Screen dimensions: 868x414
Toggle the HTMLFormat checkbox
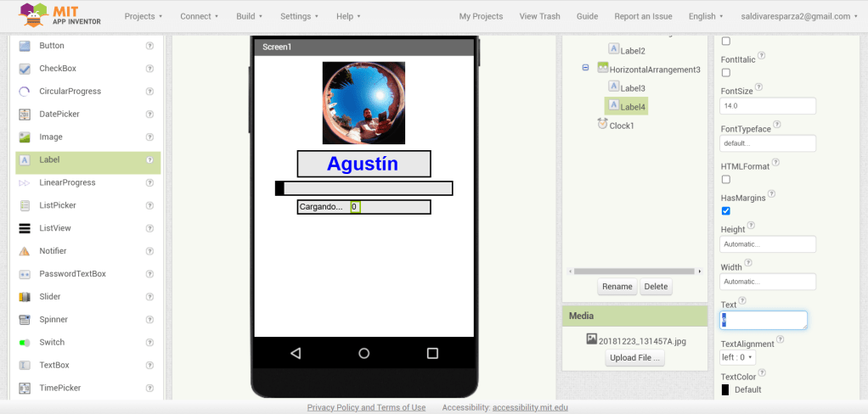click(725, 180)
